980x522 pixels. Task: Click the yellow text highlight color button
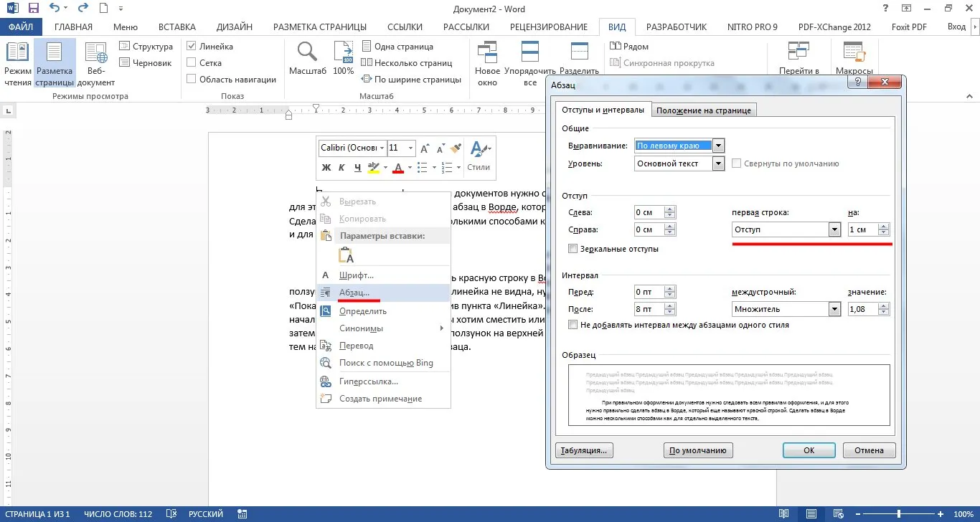373,168
